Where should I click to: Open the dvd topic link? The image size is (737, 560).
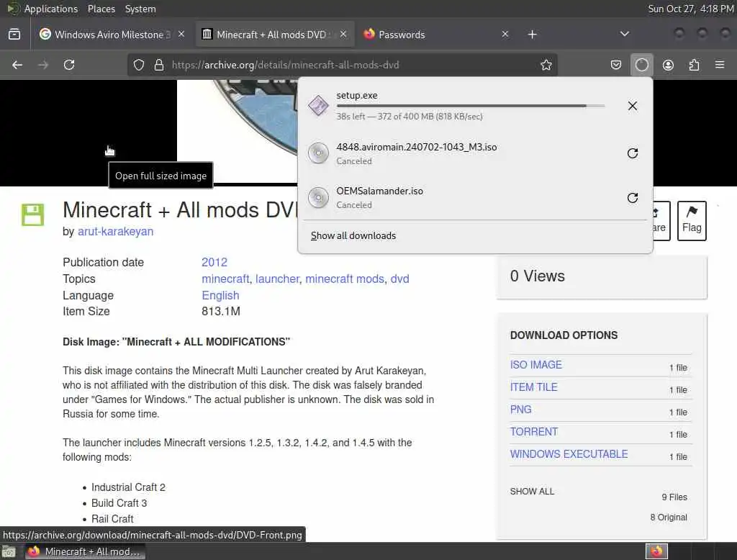399,279
